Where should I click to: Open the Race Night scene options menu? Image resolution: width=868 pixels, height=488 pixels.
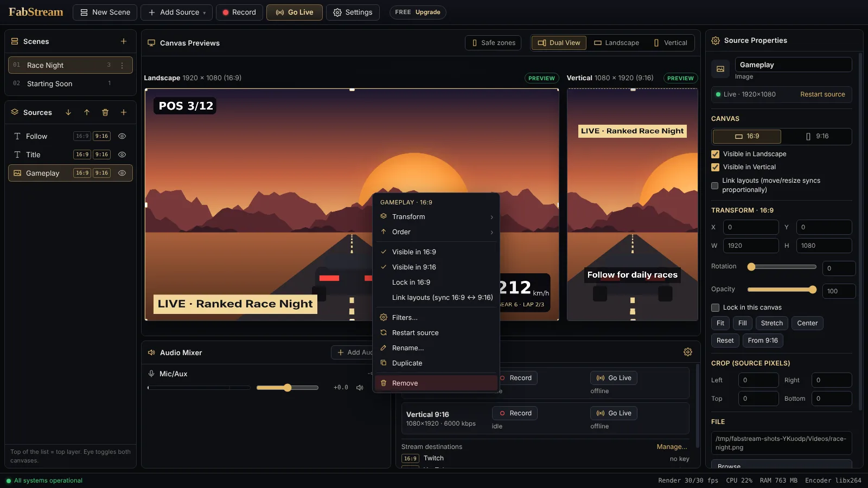(x=122, y=65)
